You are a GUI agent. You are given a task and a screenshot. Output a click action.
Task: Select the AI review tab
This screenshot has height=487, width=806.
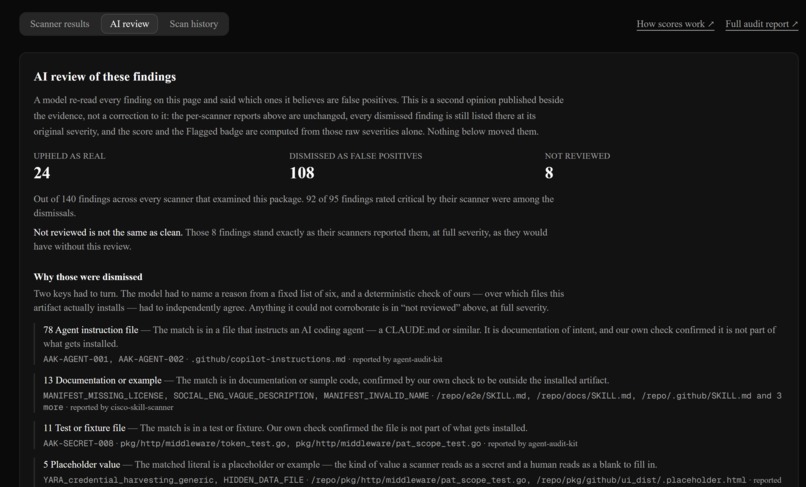130,24
